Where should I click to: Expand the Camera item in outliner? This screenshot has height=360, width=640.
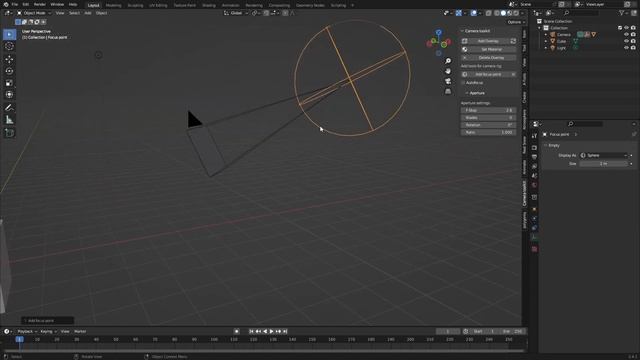546,35
